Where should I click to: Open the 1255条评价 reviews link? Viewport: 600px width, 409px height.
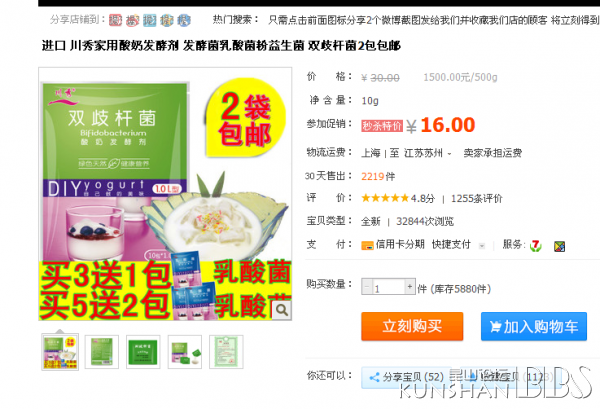tap(476, 199)
